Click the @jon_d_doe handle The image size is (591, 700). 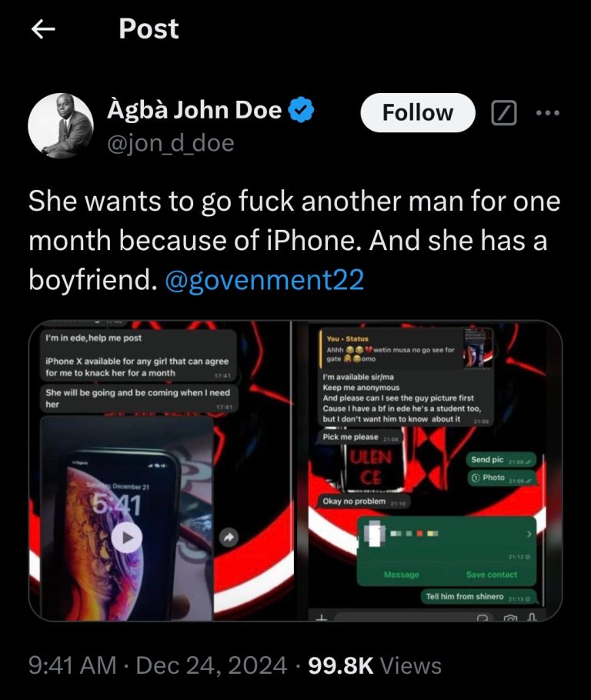(171, 143)
